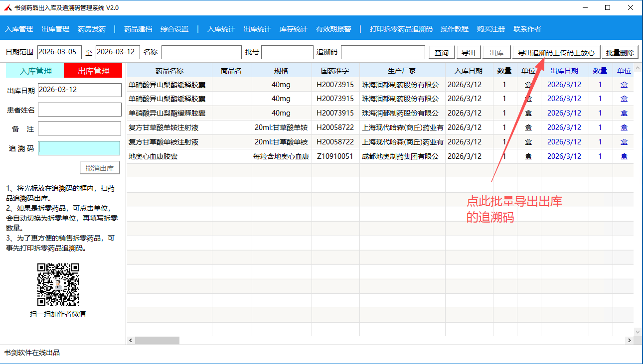Viewport: 643px width, 364px height.
Task: Focus the 追溯码 scan field in left panel
Action: [79, 148]
